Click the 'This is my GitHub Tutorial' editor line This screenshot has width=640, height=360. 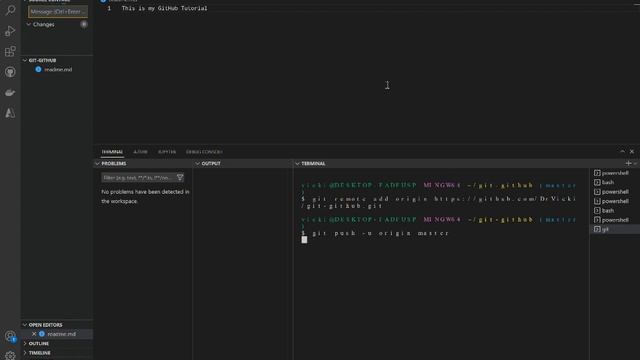click(x=164, y=8)
